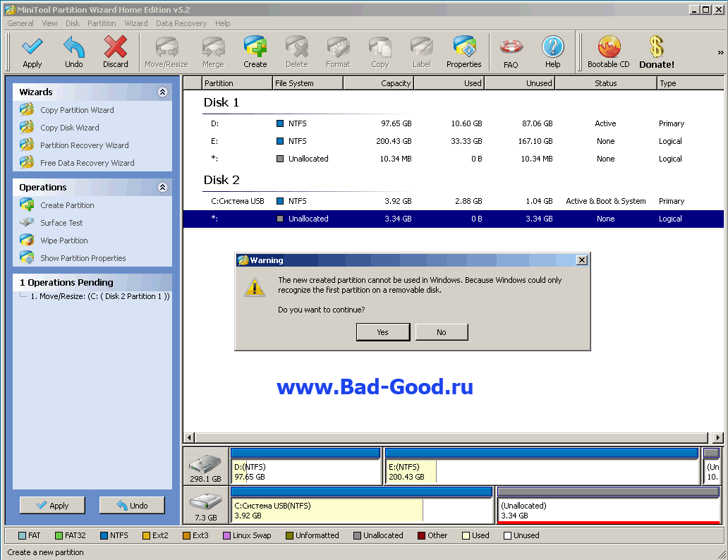The height and width of the screenshot is (560, 728).
Task: Click the horizontal scrollbar left arrow
Action: tap(189, 437)
